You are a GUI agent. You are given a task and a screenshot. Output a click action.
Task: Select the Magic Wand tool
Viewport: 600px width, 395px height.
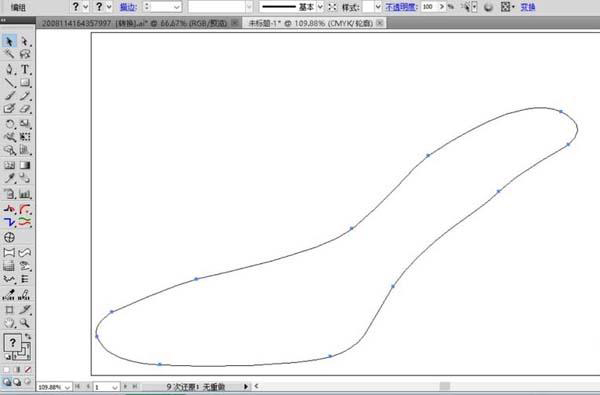[x=10, y=54]
